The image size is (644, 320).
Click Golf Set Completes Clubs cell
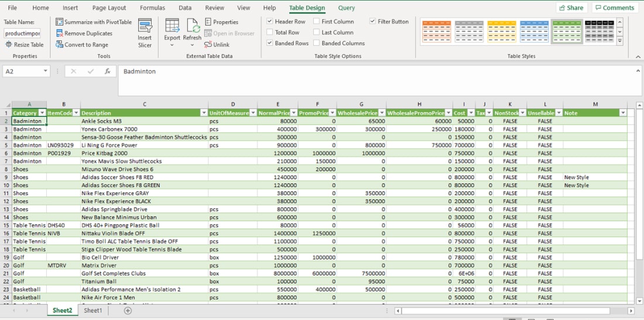pos(144,273)
